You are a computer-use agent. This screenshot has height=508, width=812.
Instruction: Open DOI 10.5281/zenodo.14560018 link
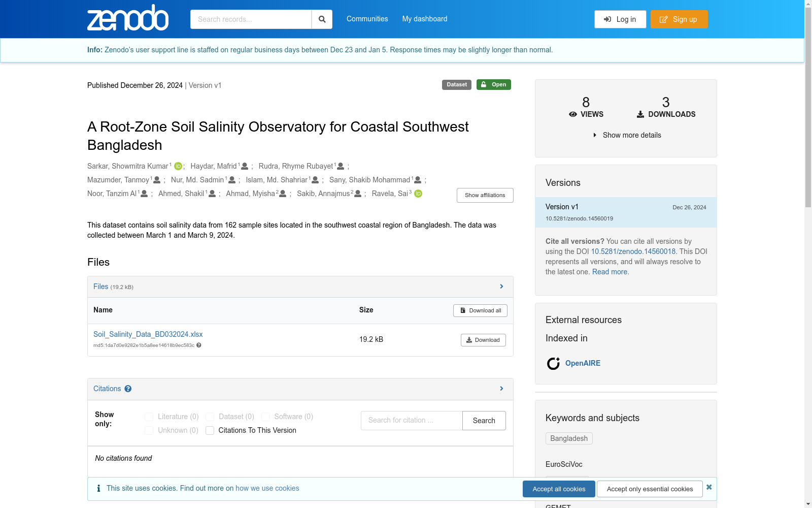pos(633,251)
